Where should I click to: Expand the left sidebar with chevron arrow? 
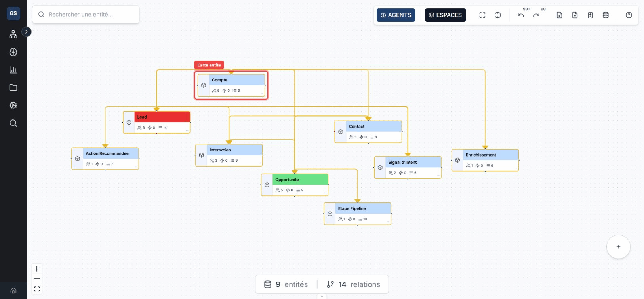27,32
